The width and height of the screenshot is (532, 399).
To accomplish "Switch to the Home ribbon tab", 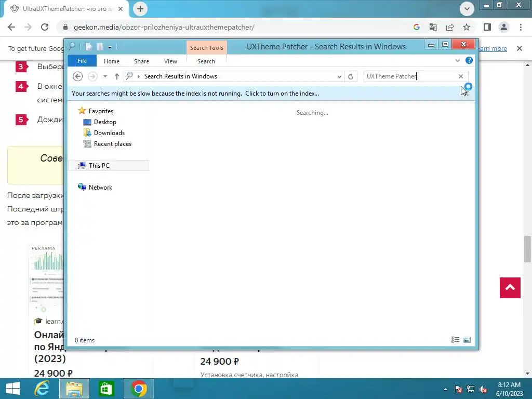I will point(112,61).
